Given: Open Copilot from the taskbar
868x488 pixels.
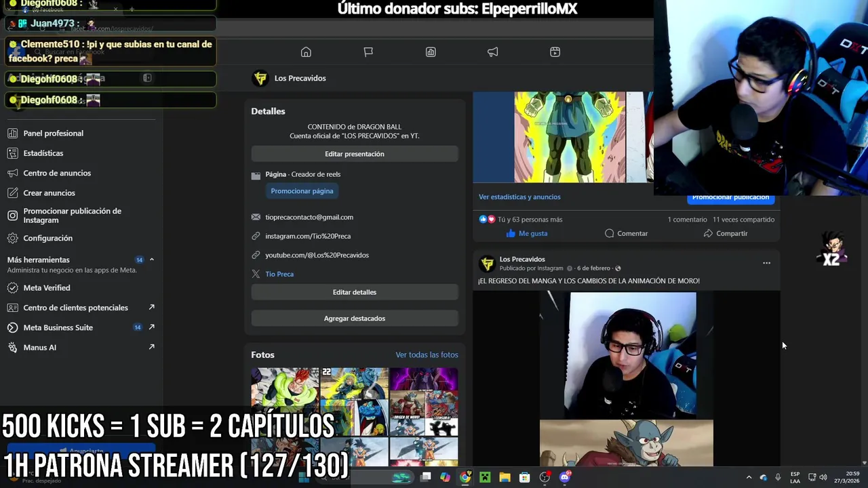Looking at the screenshot, I should (x=445, y=477).
